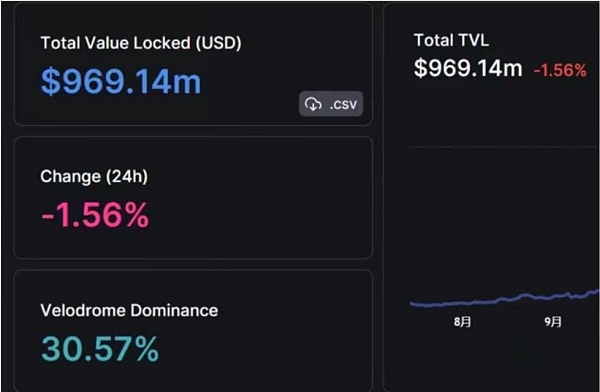The height and width of the screenshot is (392, 600).
Task: Click the Change (24h) label
Action: [x=94, y=177]
